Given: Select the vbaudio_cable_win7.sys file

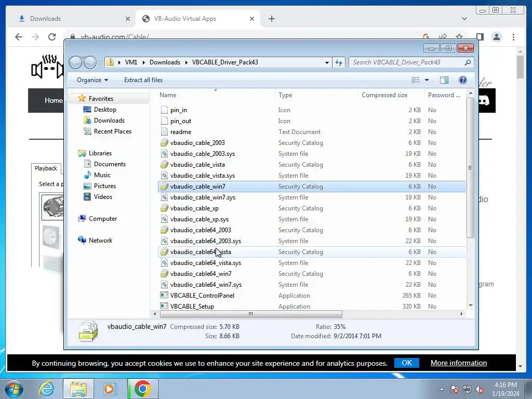Looking at the screenshot, I should coord(312,197).
